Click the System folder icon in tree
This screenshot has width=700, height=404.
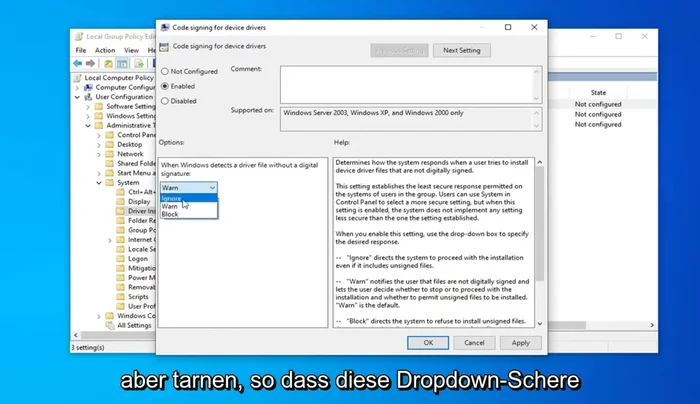tap(110, 183)
